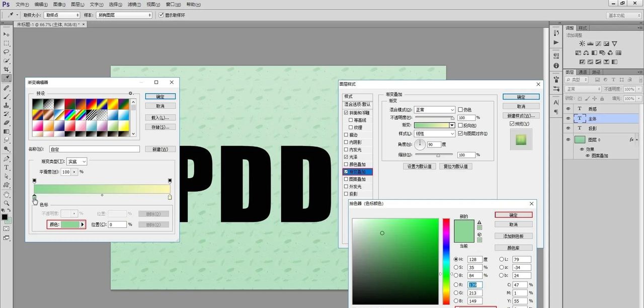The height and width of the screenshot is (308, 644).
Task: Open gradient presets gear menu
Action: [131, 93]
